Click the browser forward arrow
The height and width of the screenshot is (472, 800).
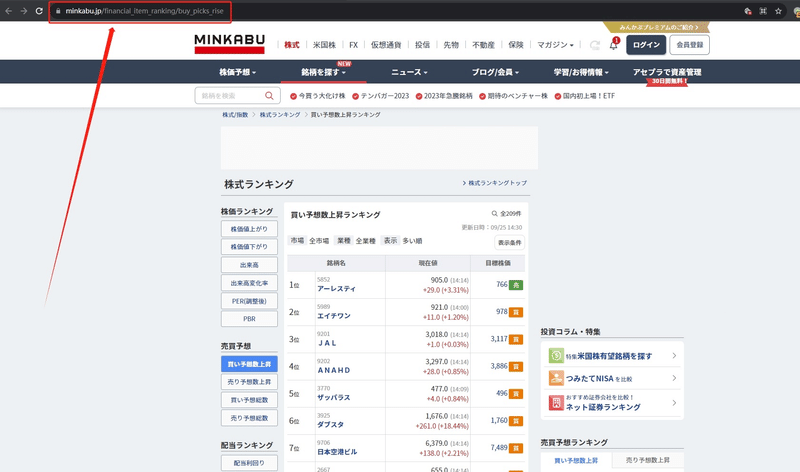[23, 11]
